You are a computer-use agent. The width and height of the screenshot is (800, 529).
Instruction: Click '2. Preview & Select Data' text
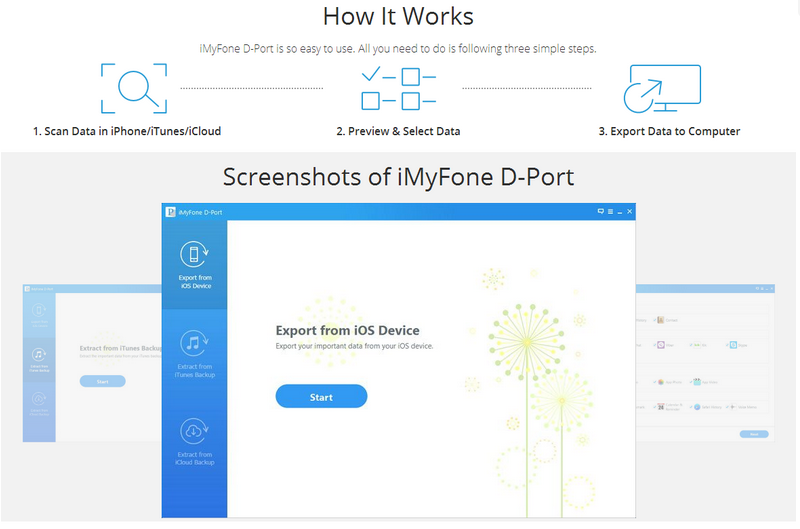[x=398, y=131]
